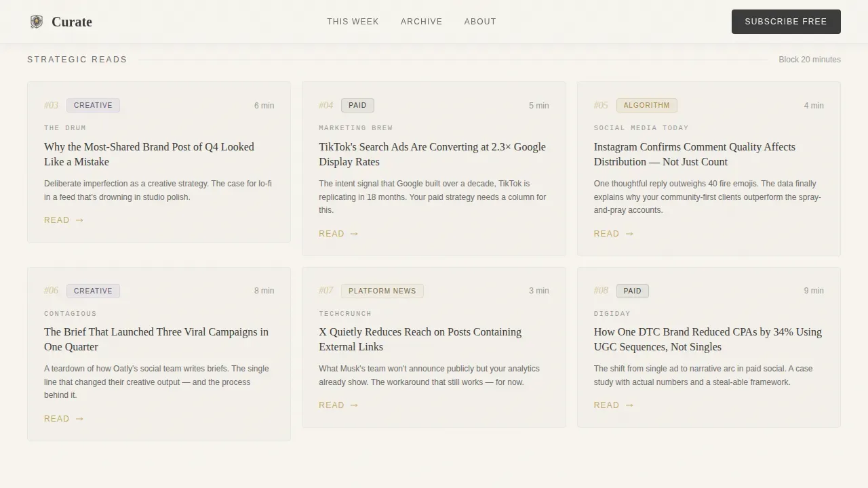
Task: Click the arrow icon beside READ on card #07
Action: [x=354, y=405]
